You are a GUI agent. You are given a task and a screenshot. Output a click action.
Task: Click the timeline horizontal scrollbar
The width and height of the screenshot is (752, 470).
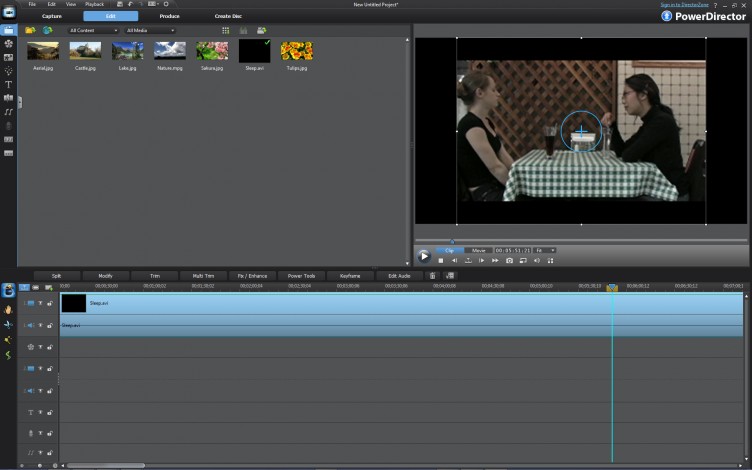coord(106,465)
